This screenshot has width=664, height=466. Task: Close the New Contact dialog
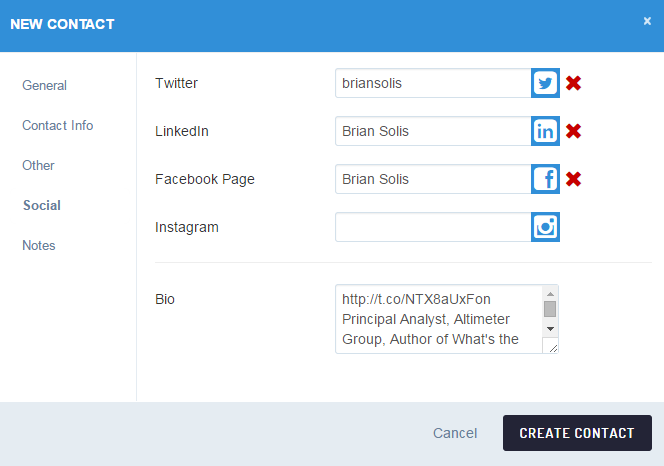pyautogui.click(x=647, y=21)
